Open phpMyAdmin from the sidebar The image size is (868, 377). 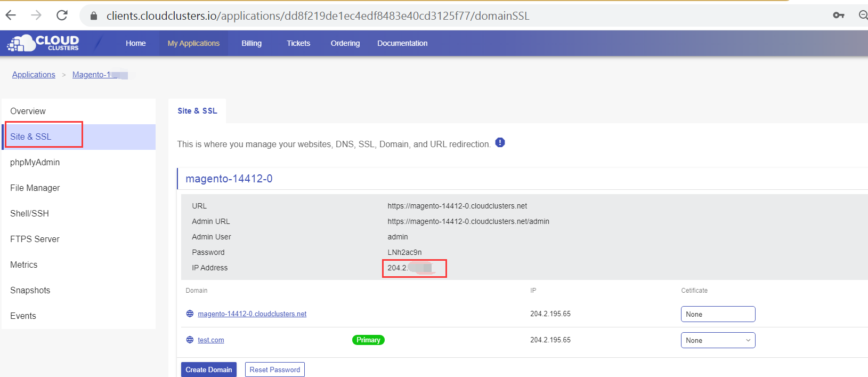(x=35, y=162)
